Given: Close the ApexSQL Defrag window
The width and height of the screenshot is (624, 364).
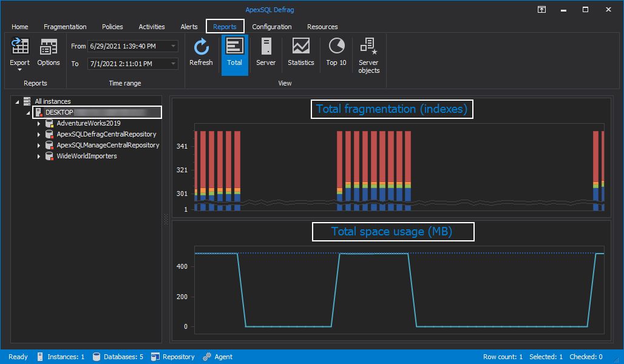Looking at the screenshot, I should pos(608,10).
